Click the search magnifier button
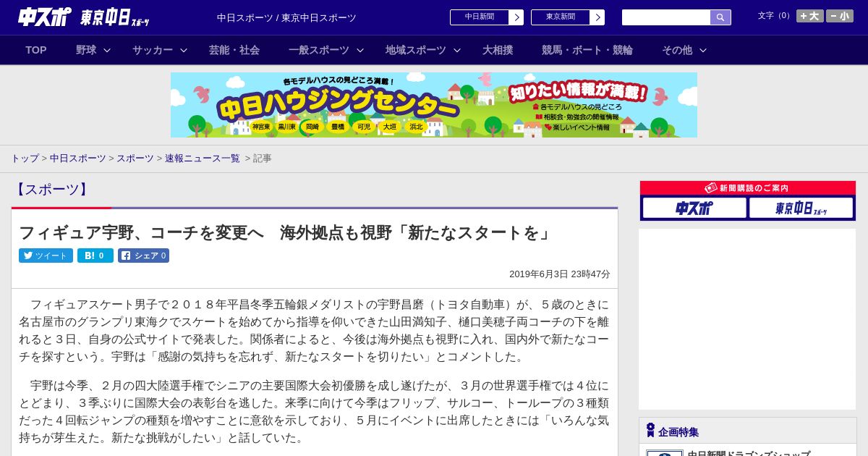Image resolution: width=868 pixels, height=456 pixels. (x=720, y=17)
